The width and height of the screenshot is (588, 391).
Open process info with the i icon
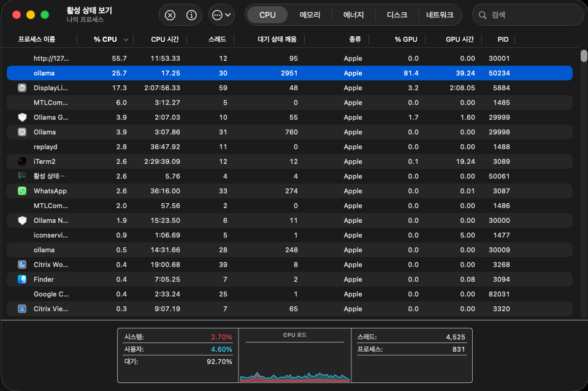coord(191,15)
